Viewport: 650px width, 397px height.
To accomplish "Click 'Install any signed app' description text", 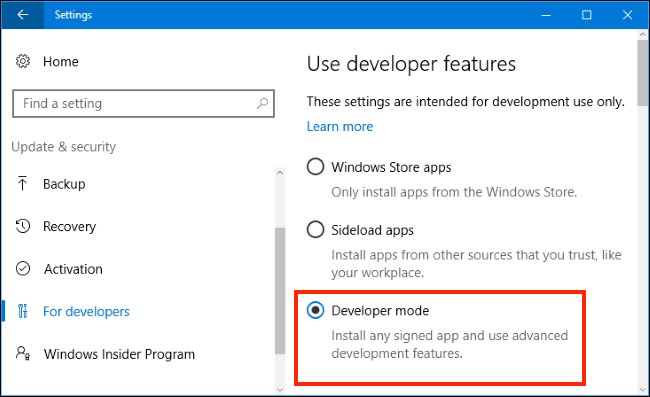I will point(449,344).
